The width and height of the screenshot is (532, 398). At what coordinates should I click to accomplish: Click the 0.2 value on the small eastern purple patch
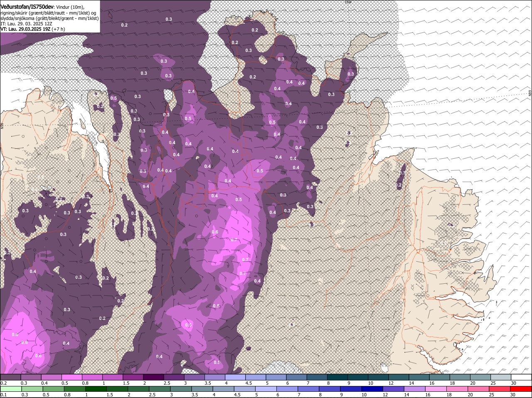(x=399, y=185)
